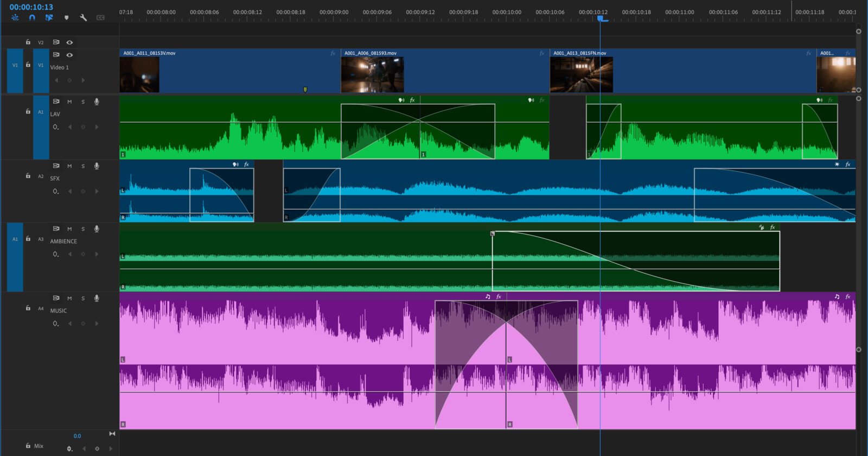Click the MUSIC track name label
Image resolution: width=868 pixels, height=456 pixels.
59,311
